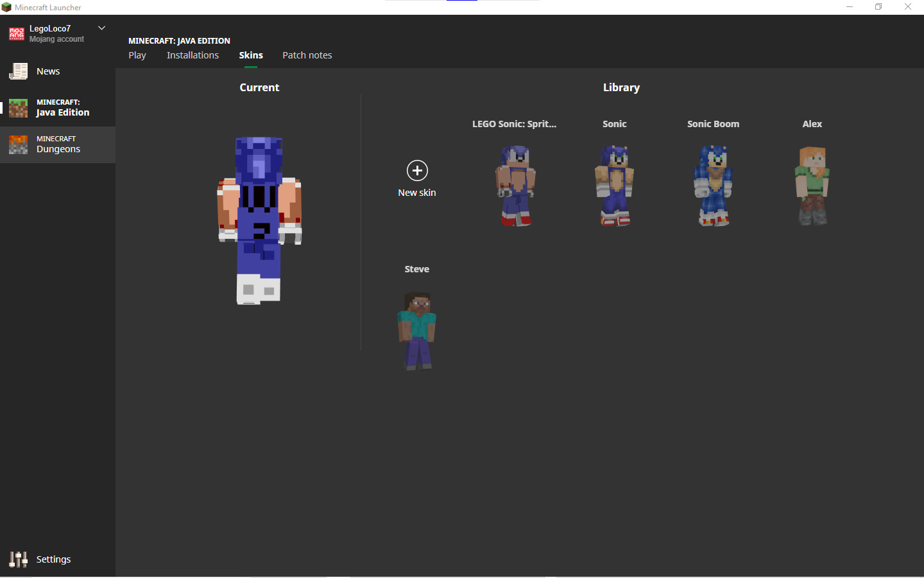
Task: Click the New skin button
Action: click(x=416, y=179)
